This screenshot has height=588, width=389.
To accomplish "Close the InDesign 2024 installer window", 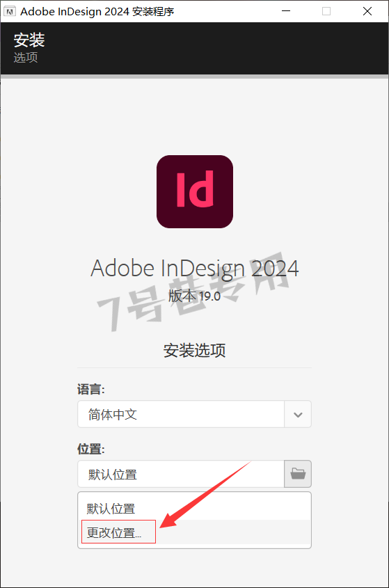I will click(x=367, y=11).
